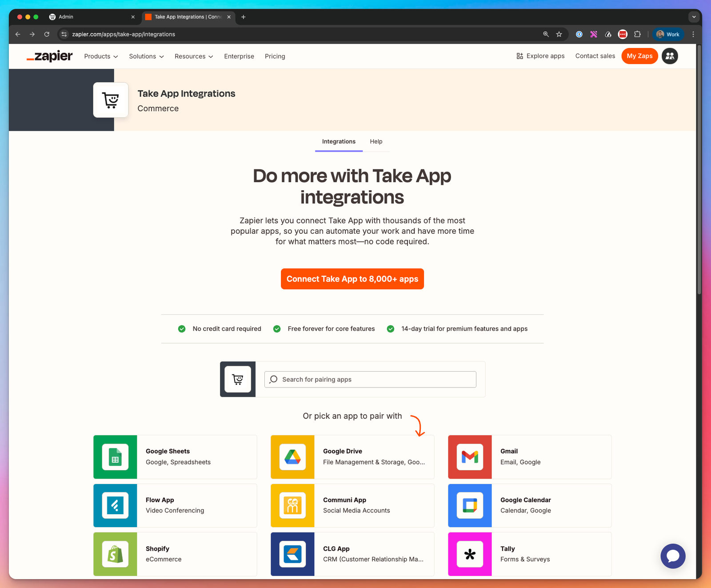Click the 'Flow App' card title

[x=160, y=500]
